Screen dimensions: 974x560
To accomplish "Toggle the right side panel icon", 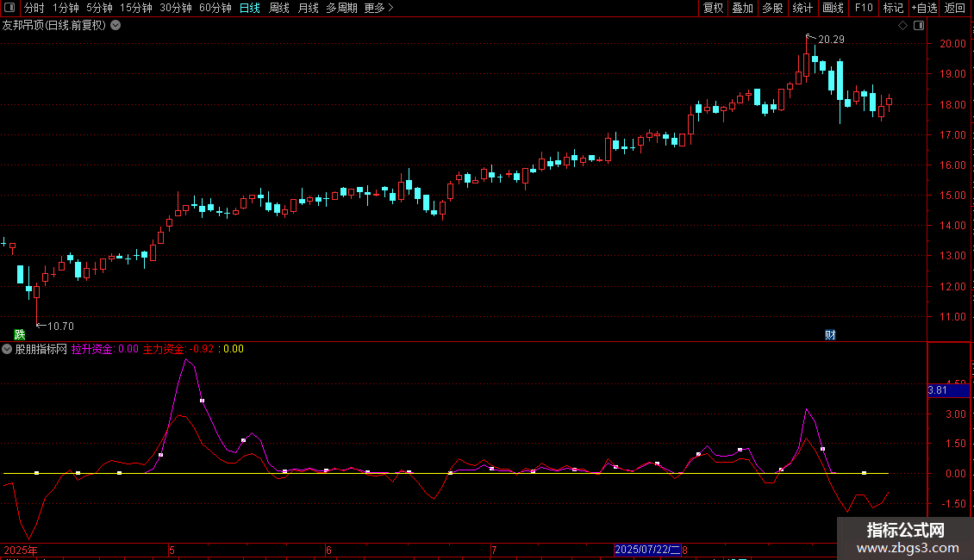I will pyautogui.click(x=919, y=26).
